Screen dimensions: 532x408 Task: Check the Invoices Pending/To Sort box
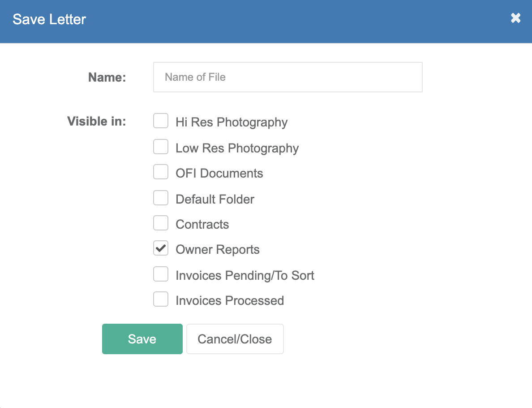(161, 274)
